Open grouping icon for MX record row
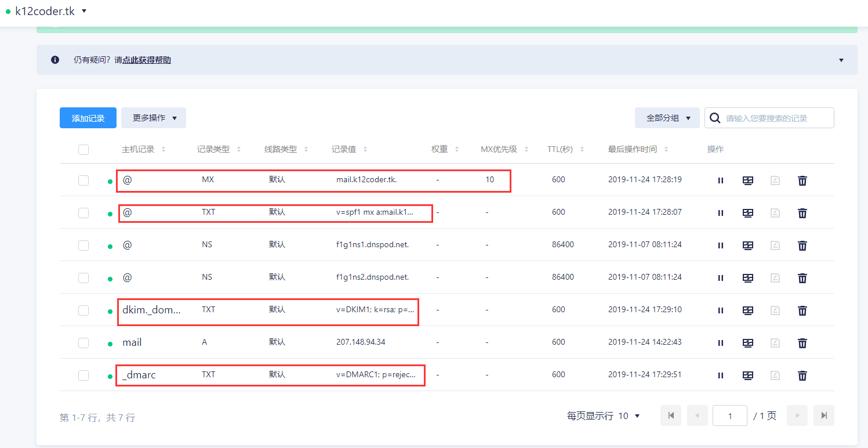The height and width of the screenshot is (448, 868). [x=748, y=180]
